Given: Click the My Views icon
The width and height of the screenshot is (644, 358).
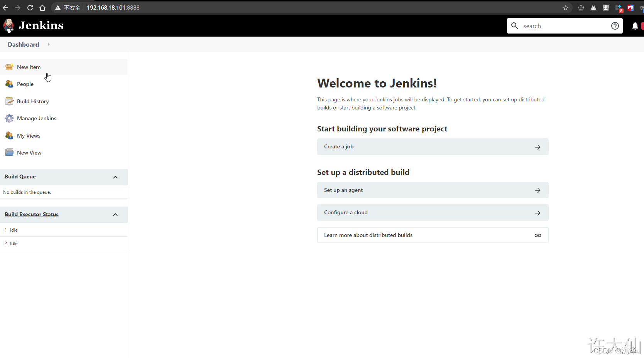Looking at the screenshot, I should click(9, 136).
